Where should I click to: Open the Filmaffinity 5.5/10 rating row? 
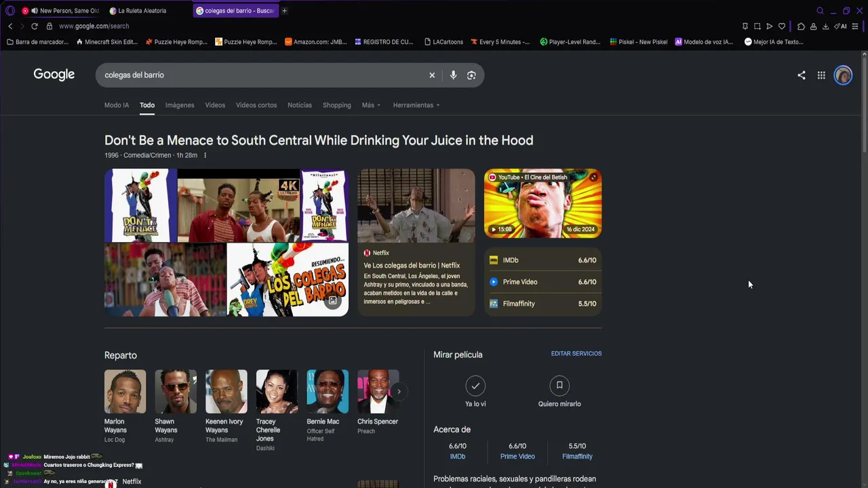(x=542, y=304)
